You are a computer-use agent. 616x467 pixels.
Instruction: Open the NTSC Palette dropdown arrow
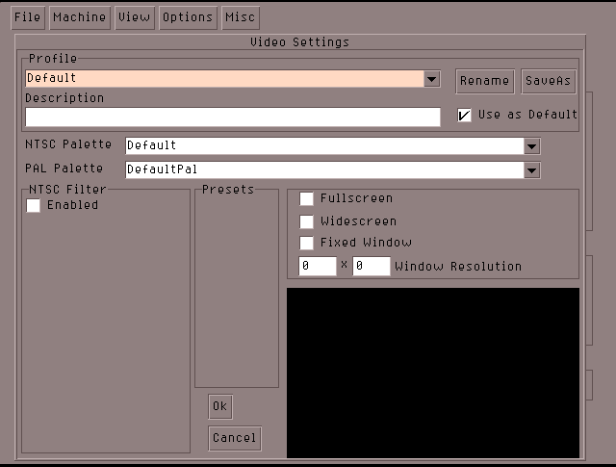(x=532, y=147)
